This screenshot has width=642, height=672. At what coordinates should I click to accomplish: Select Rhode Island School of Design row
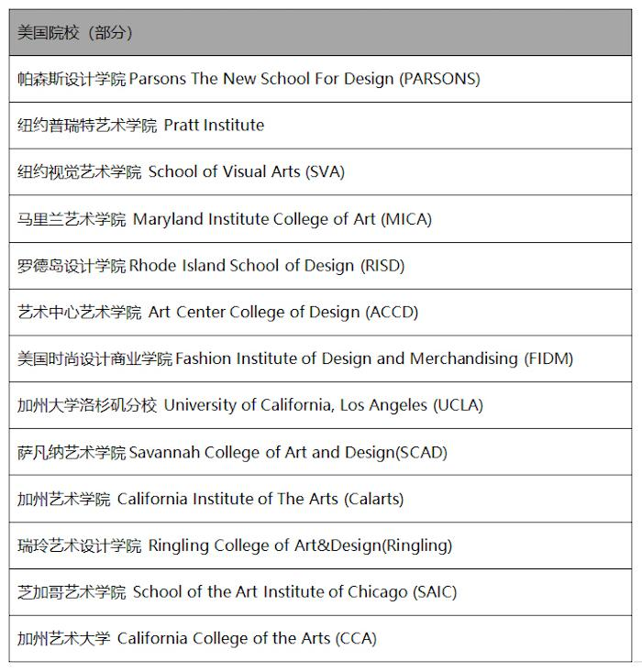(x=320, y=266)
